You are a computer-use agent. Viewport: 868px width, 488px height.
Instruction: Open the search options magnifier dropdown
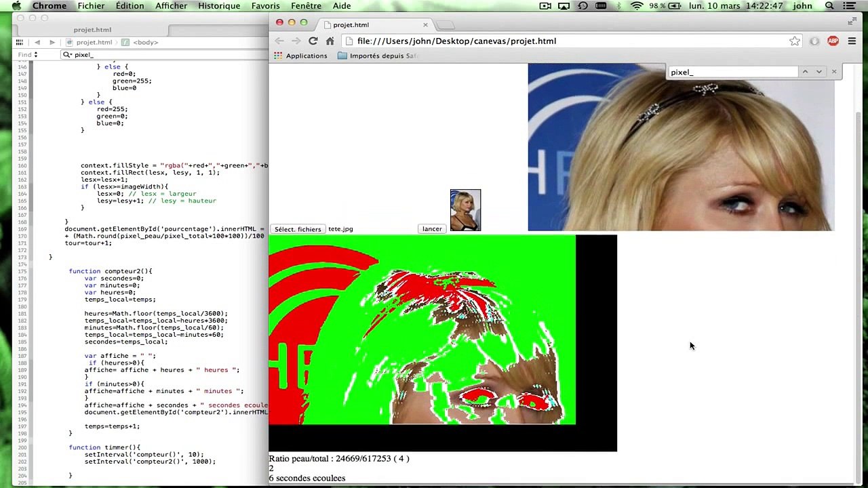[x=67, y=55]
